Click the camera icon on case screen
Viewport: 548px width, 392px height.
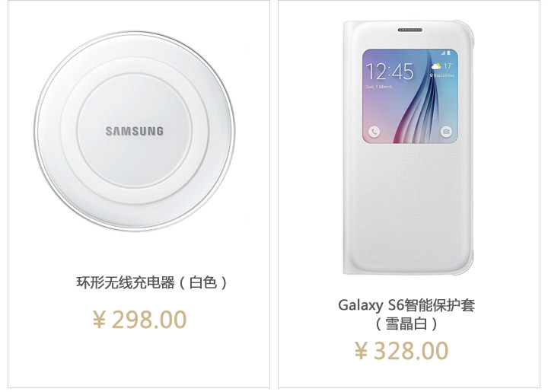tap(446, 132)
